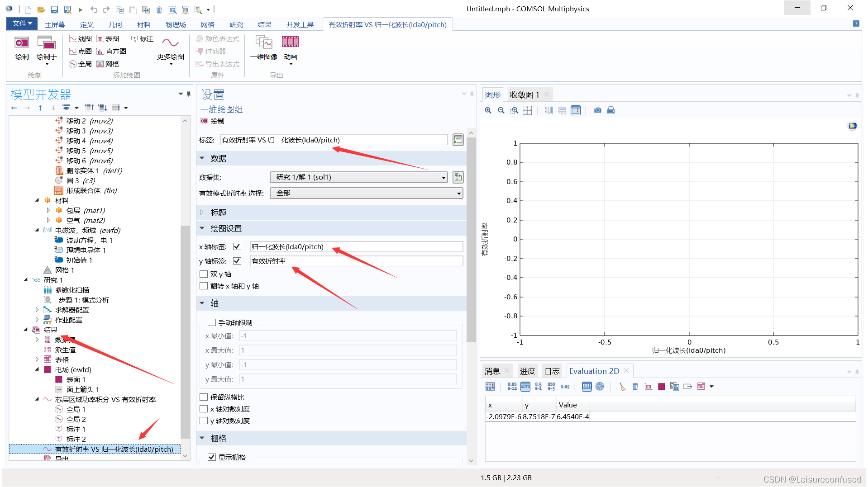The height and width of the screenshot is (487, 868).
Task: Click zoom out icon in graphics toolbar
Action: [501, 110]
